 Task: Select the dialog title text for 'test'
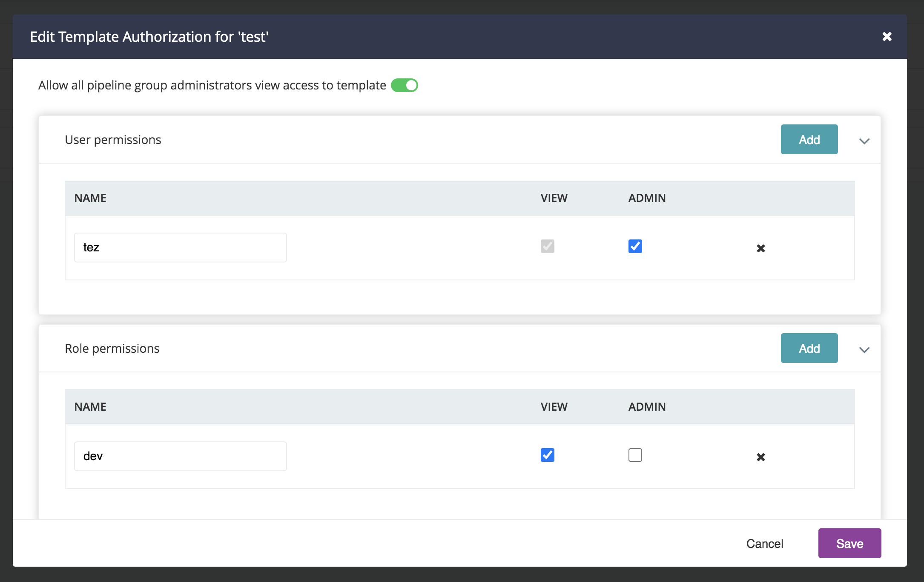click(149, 37)
